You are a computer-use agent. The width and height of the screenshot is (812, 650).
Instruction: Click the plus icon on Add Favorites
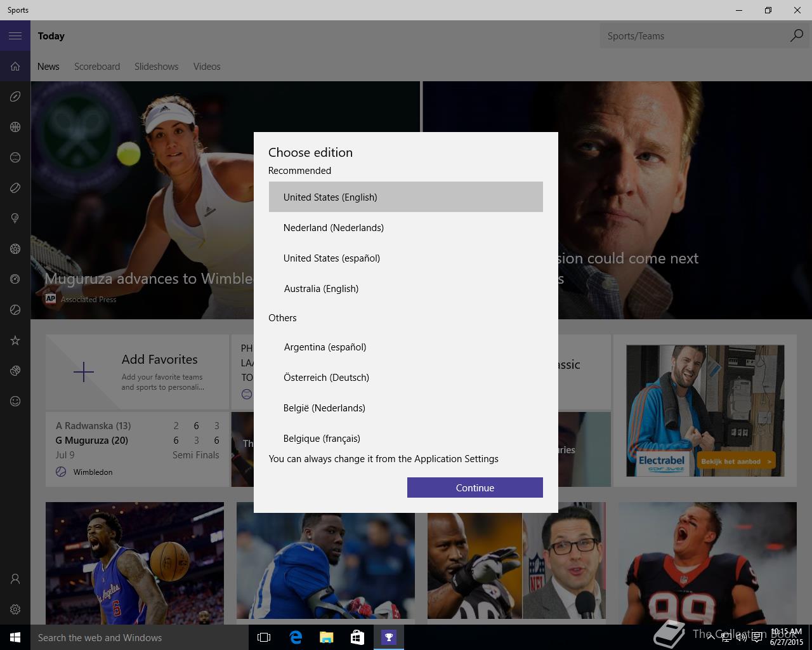[x=84, y=372]
